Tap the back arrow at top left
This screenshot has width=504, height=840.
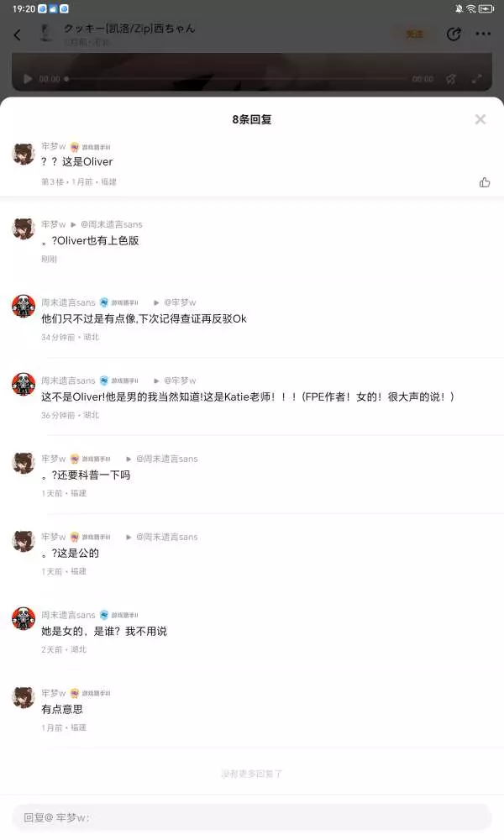17,35
